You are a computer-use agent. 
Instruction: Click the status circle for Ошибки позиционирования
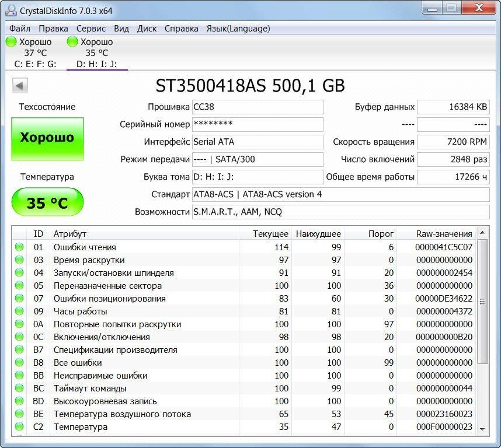point(19,298)
